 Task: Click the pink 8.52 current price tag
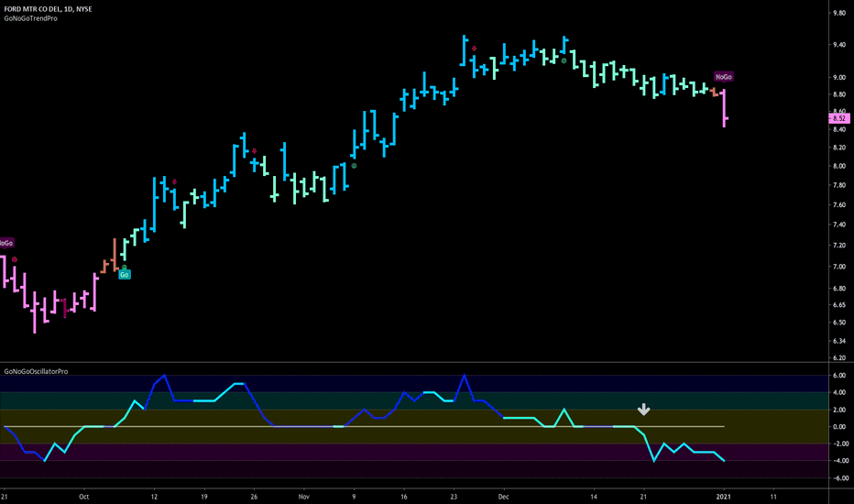[838, 118]
